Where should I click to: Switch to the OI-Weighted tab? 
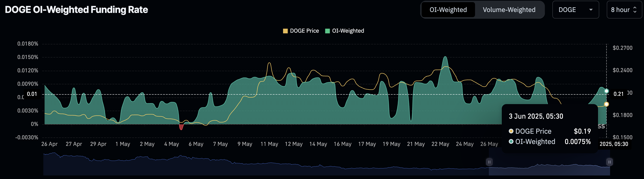click(448, 10)
